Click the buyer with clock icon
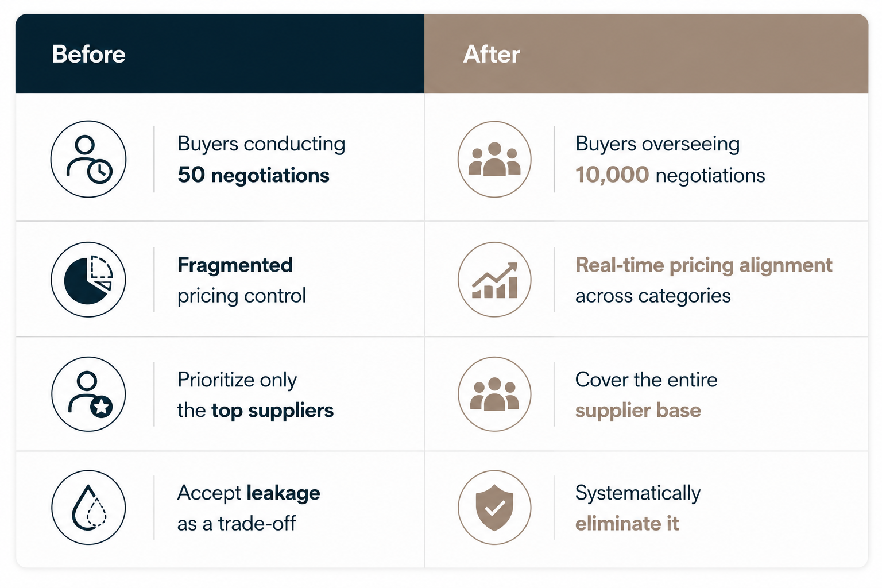This screenshot has width=882, height=588. pos(88,159)
